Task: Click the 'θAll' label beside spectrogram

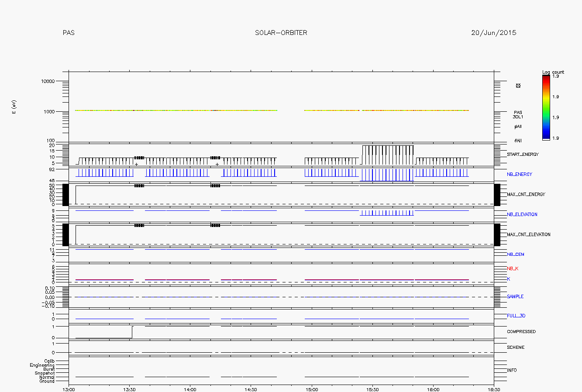Action: (x=518, y=141)
